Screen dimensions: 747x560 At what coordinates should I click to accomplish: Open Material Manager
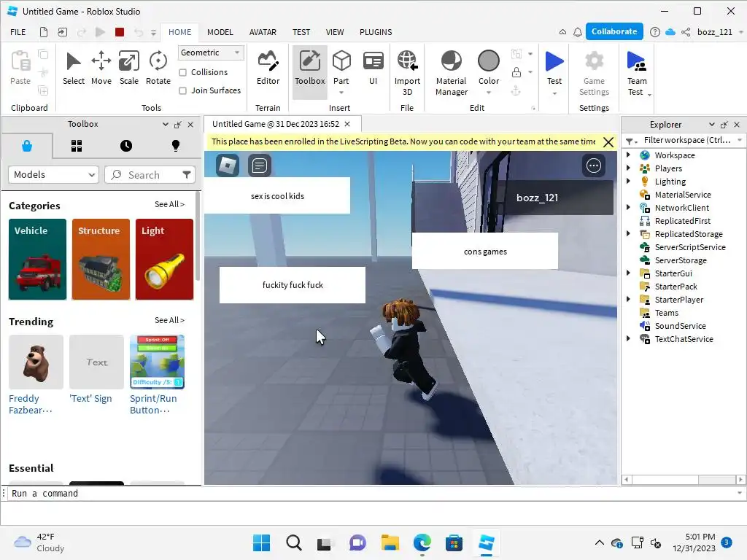tap(451, 74)
